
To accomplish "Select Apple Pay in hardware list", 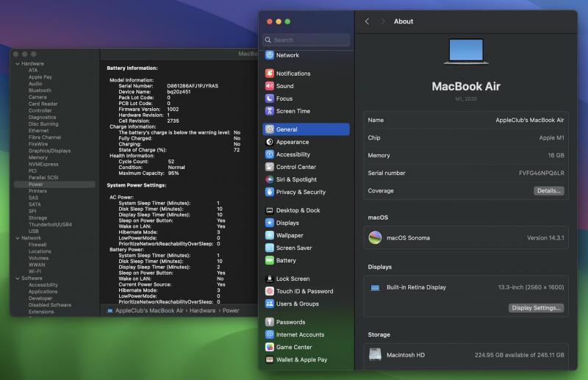I will coord(40,77).
